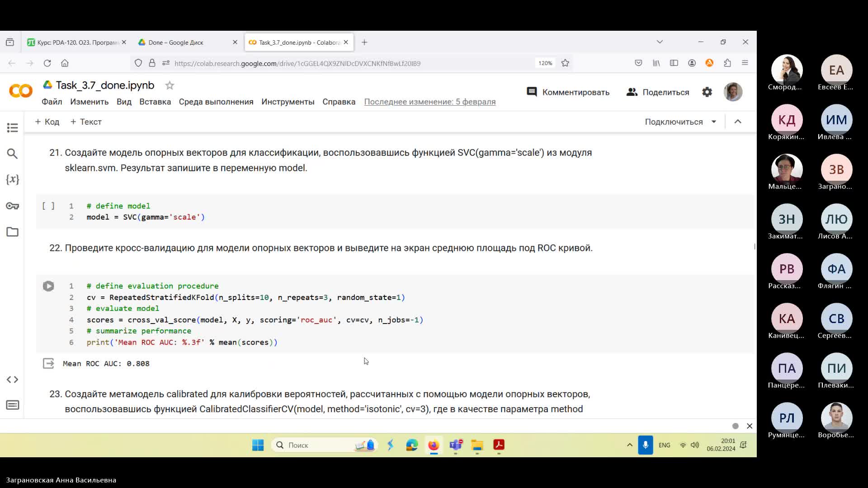Click the taskbar Поиск search box
Viewport: 868px width, 488px height.
325,445
